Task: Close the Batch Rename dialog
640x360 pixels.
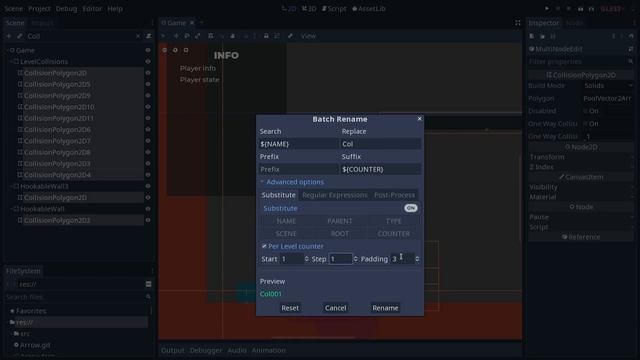Action: (x=419, y=119)
